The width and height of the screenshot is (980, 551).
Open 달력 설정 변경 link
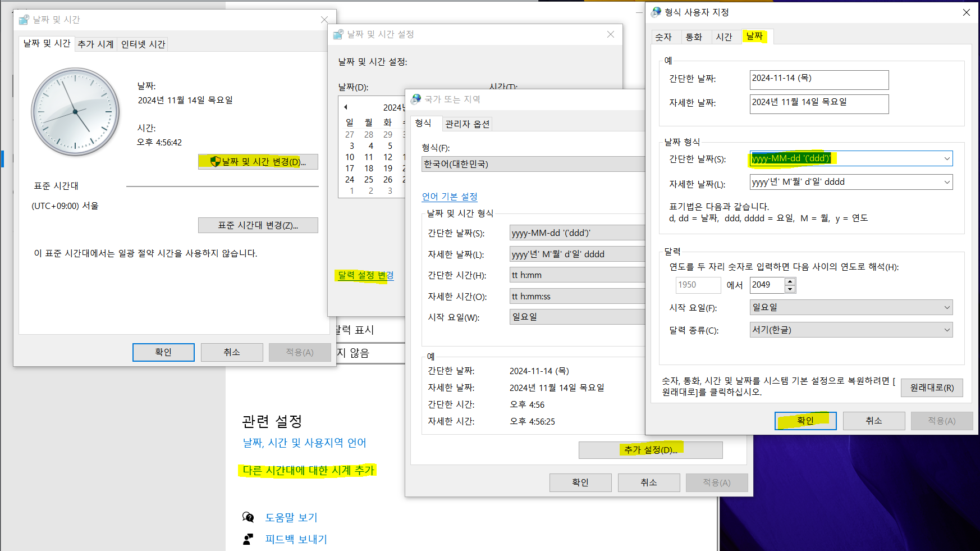[366, 275]
